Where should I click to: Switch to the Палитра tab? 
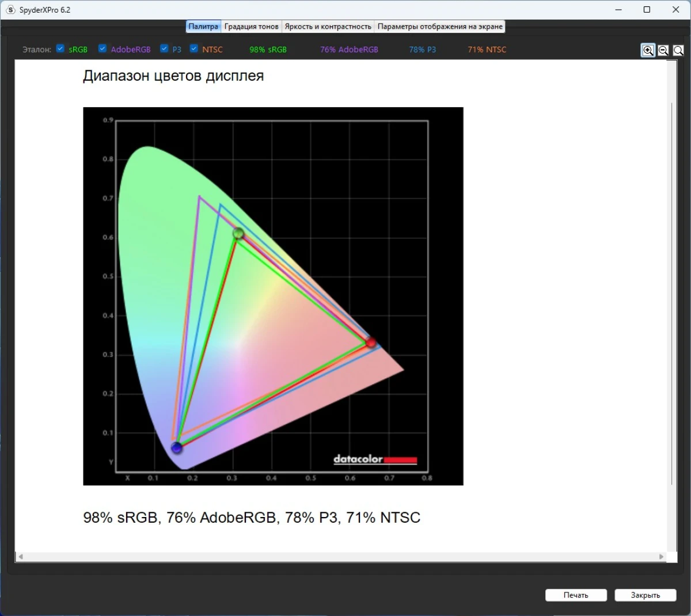[x=203, y=26]
